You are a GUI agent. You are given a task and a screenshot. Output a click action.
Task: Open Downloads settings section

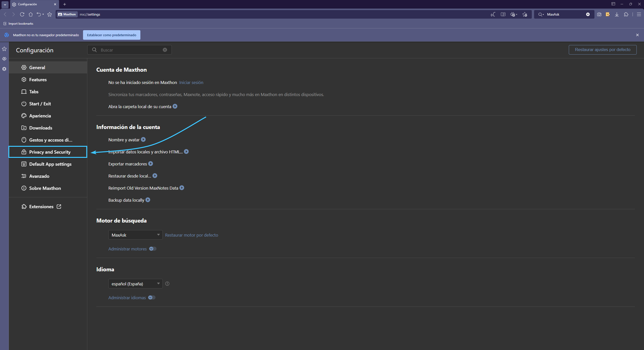[48, 128]
